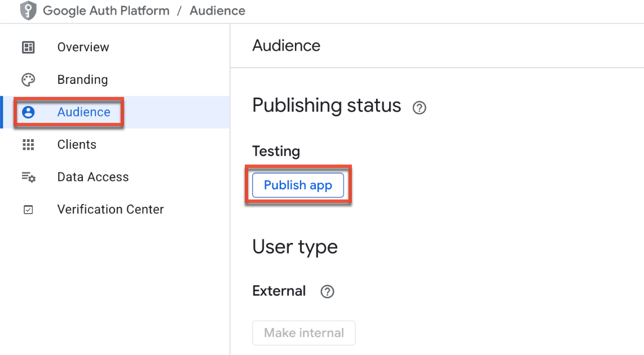Click the Overview dashboard icon in sidebar
This screenshot has height=355, width=644.
pyautogui.click(x=28, y=47)
